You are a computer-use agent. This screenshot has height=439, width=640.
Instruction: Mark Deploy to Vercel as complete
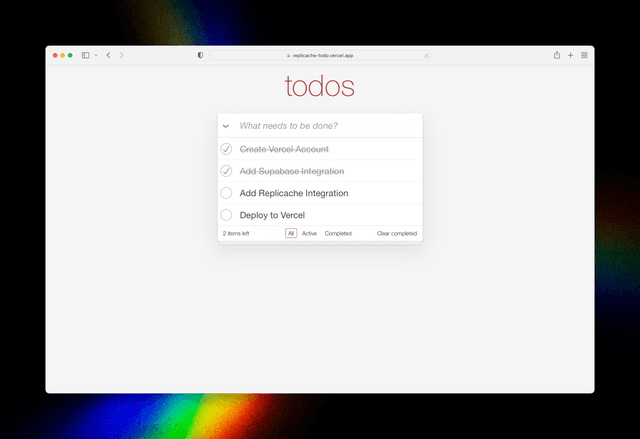226,215
